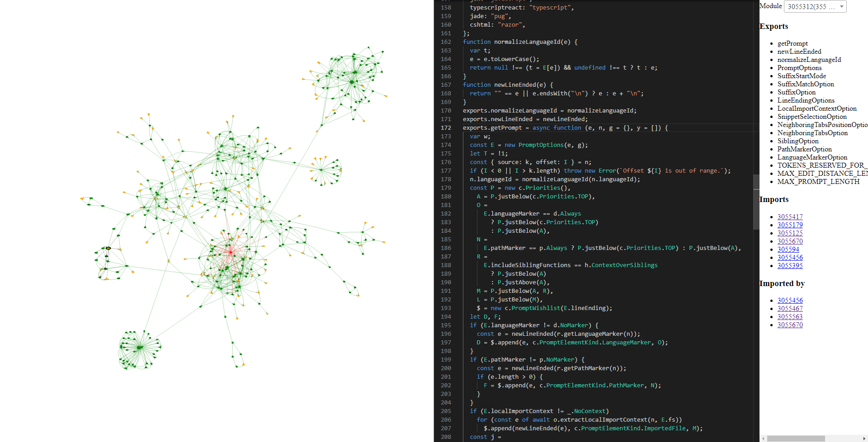Click SuffixMatchOption in the Exports list

(806, 84)
